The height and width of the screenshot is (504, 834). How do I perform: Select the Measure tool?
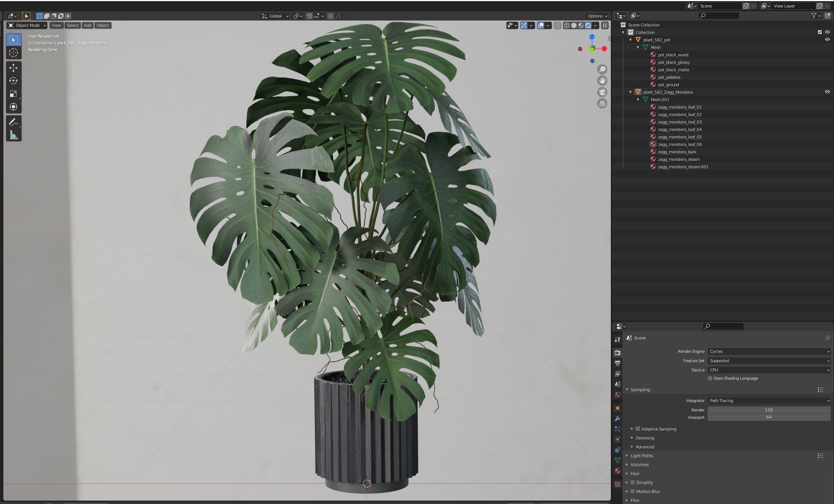13,135
